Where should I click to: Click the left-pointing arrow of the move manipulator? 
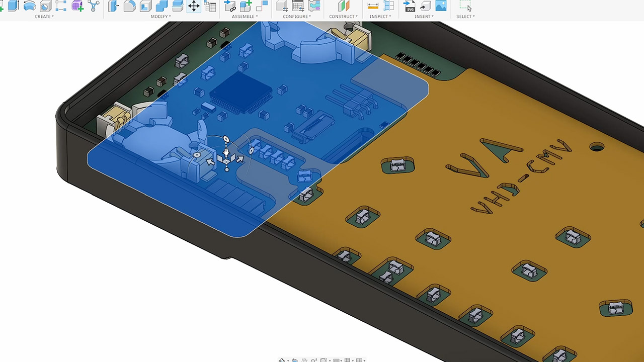pyautogui.click(x=211, y=161)
